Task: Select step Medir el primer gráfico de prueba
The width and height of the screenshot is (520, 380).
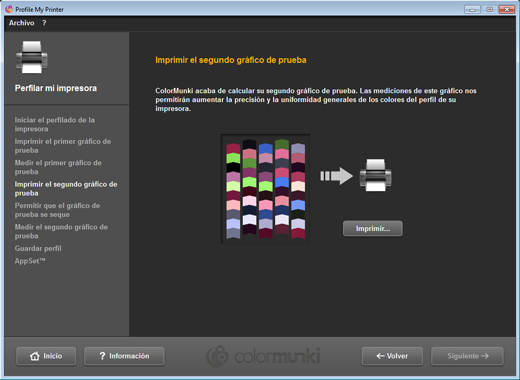Action: 58,167
